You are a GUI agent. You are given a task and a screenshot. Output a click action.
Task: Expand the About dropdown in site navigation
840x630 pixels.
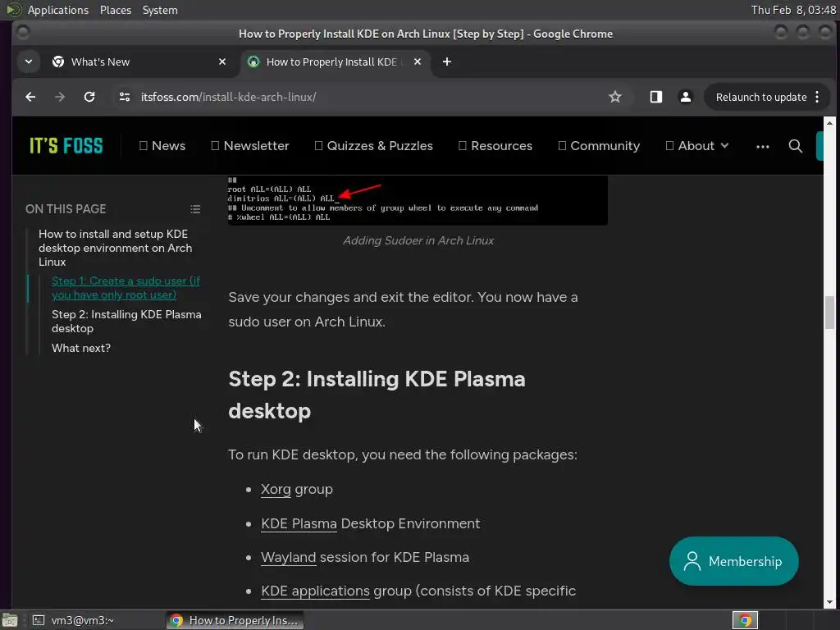[x=697, y=146]
